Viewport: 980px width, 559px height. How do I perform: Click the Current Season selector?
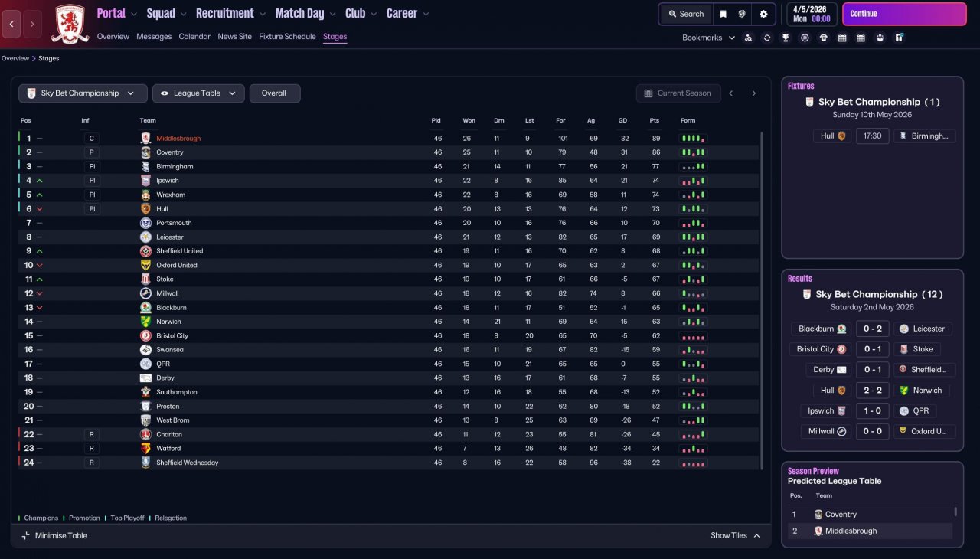coord(678,93)
